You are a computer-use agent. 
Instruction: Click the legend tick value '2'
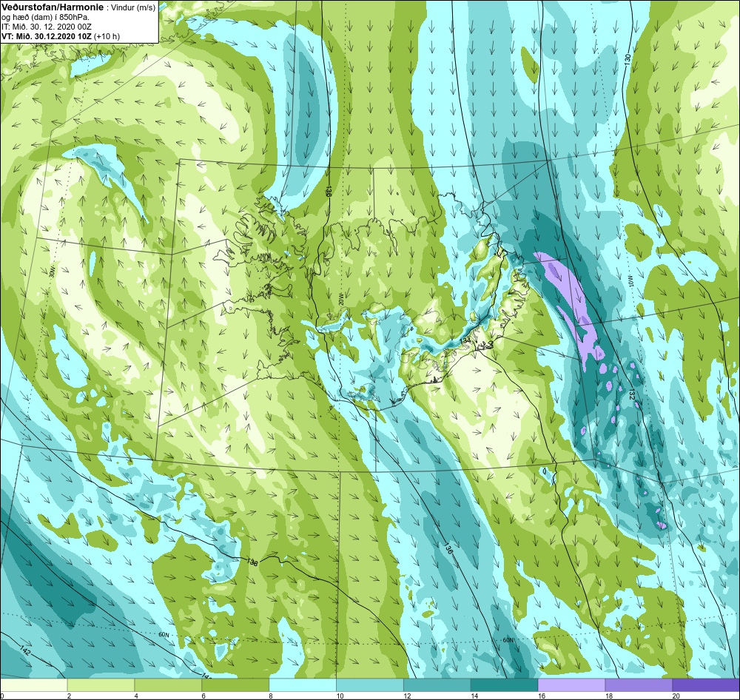(69, 696)
